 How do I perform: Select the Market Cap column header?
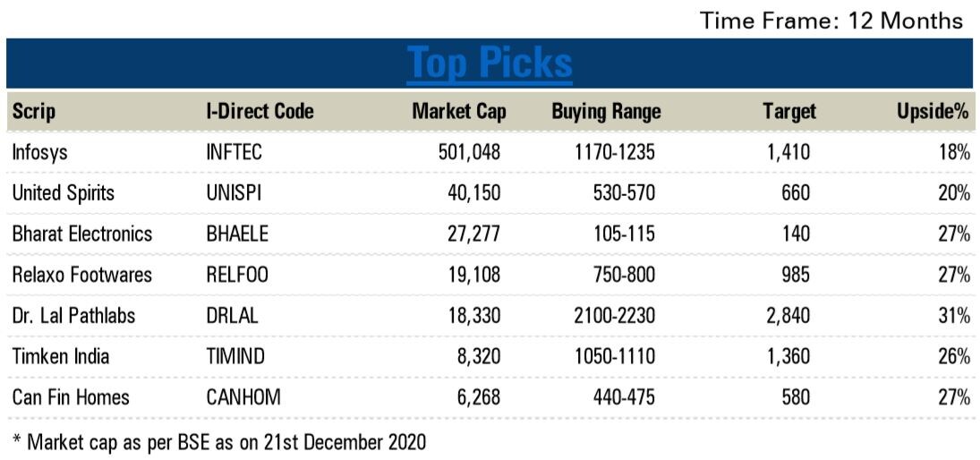pyautogui.click(x=458, y=112)
